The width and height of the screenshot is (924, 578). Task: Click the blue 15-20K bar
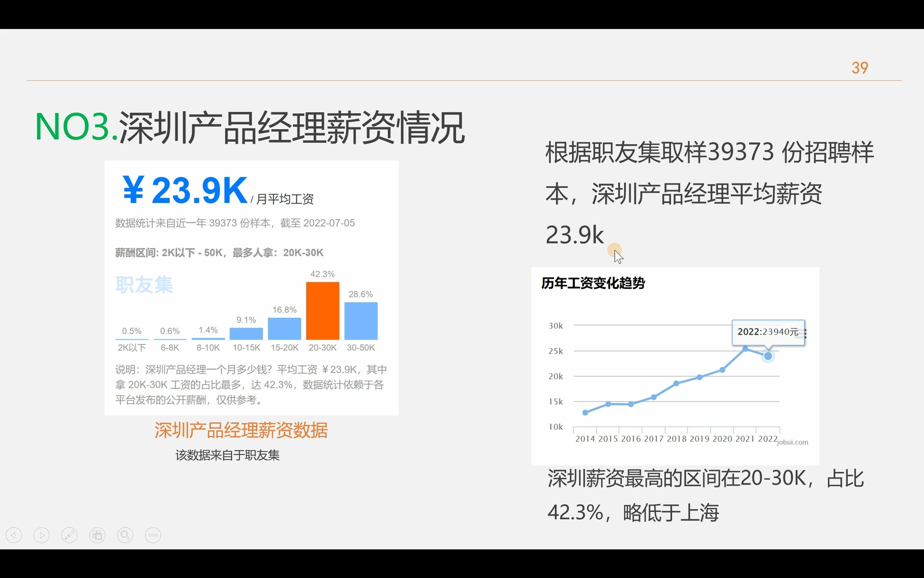point(285,329)
